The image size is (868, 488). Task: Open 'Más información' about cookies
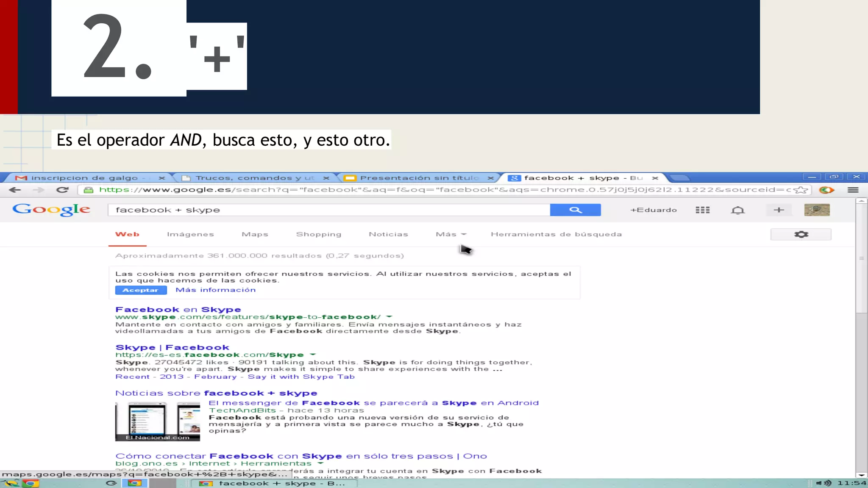click(216, 290)
